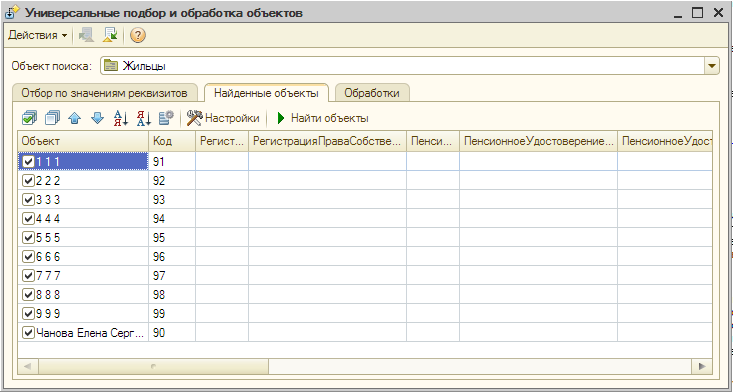Uncheck the checkbox for row 8 8 8
733x392 pixels.
(x=29, y=295)
